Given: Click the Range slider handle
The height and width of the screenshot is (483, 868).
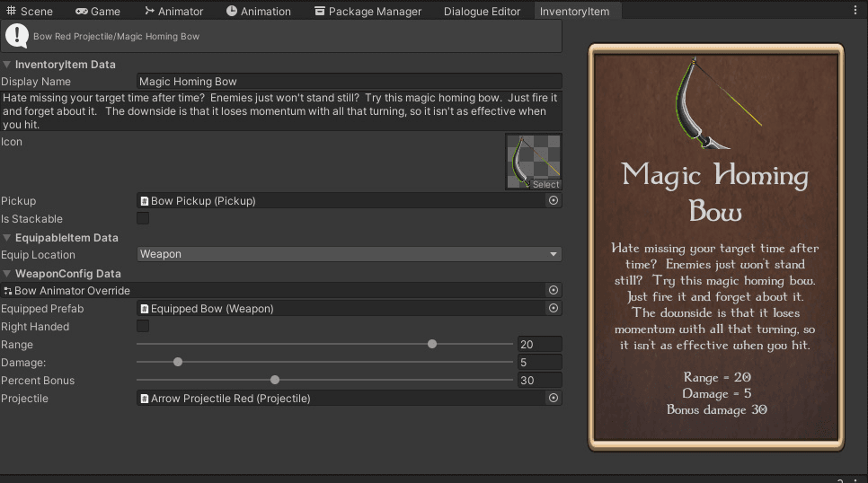Looking at the screenshot, I should (432, 345).
